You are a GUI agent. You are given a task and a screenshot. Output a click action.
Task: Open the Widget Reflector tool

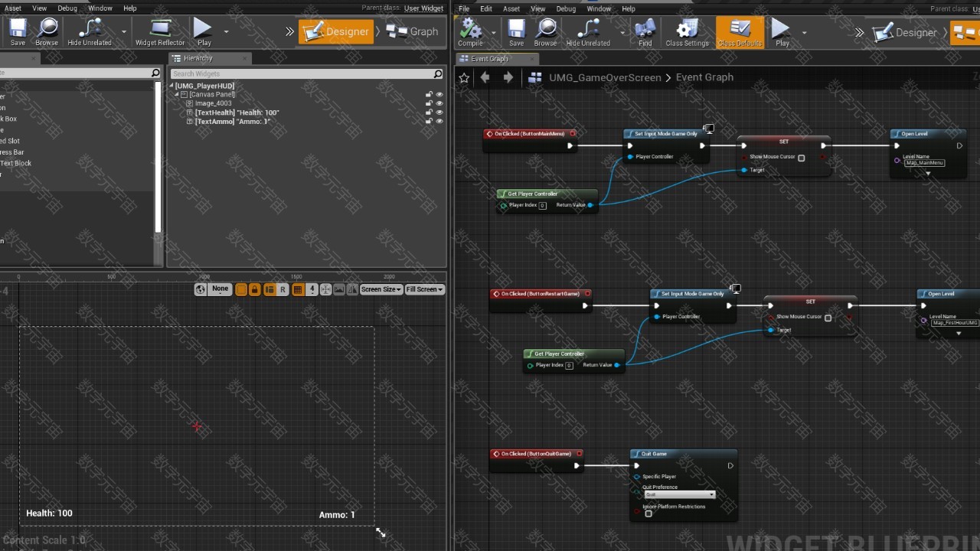tap(160, 32)
